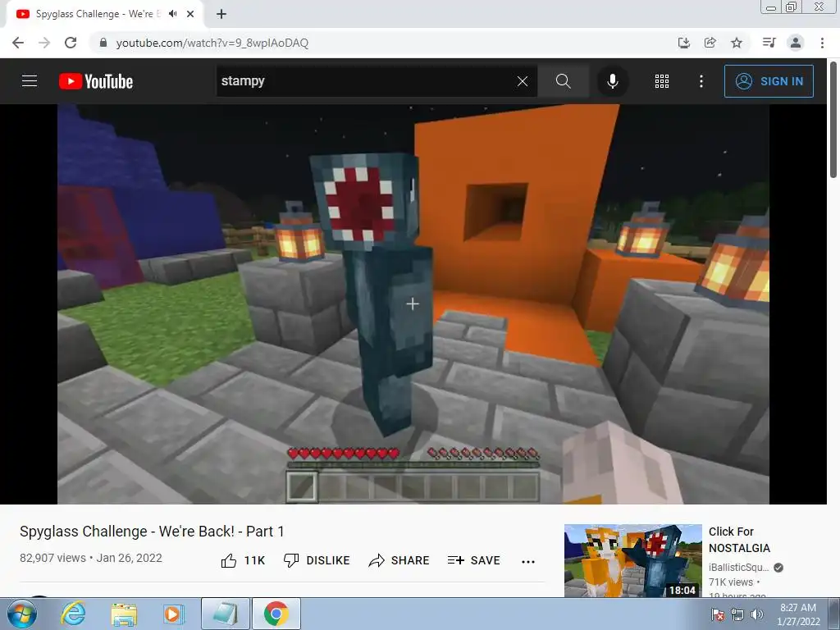840x630 pixels.
Task: Clear the search box with the X
Action: (x=523, y=81)
